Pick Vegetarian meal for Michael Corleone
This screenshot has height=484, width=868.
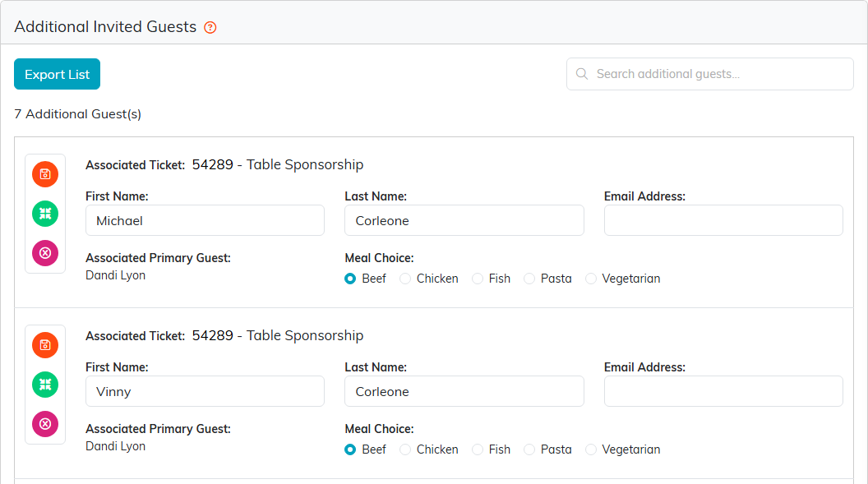click(591, 279)
